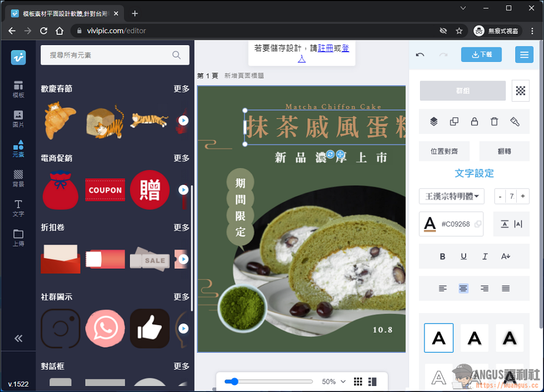Open the transparency checkerboard setting
544x392 pixels.
tap(521, 91)
